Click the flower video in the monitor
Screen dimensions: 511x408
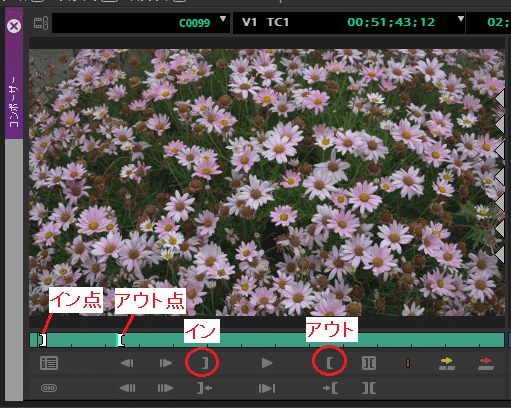[267, 182]
